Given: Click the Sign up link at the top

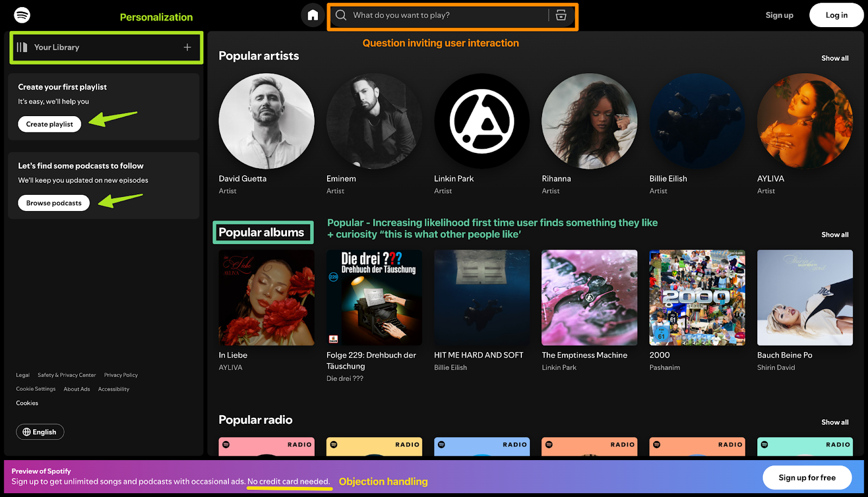Looking at the screenshot, I should tap(779, 15).
